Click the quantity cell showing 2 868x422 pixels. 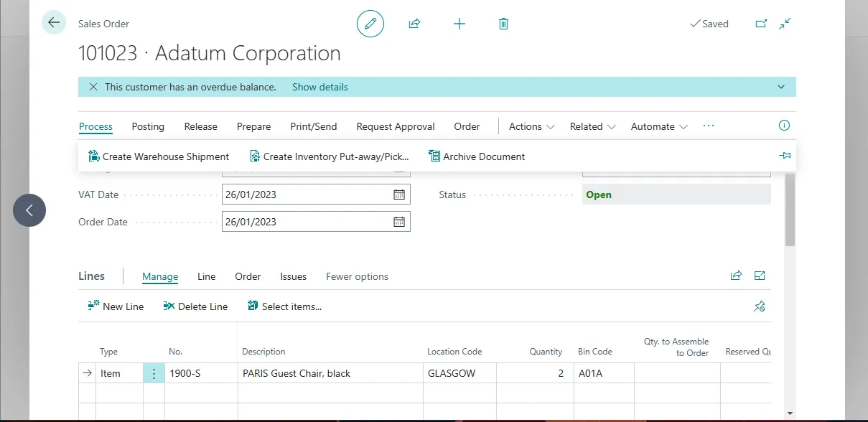535,373
